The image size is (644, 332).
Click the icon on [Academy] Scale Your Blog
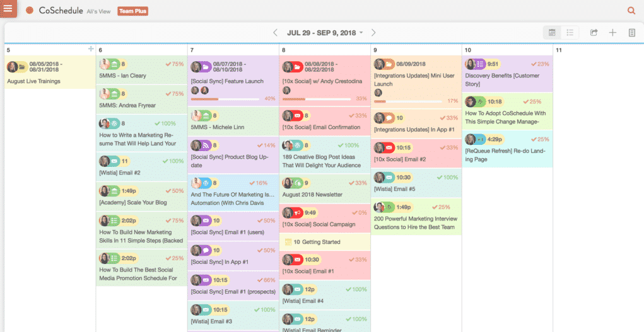pos(115,191)
